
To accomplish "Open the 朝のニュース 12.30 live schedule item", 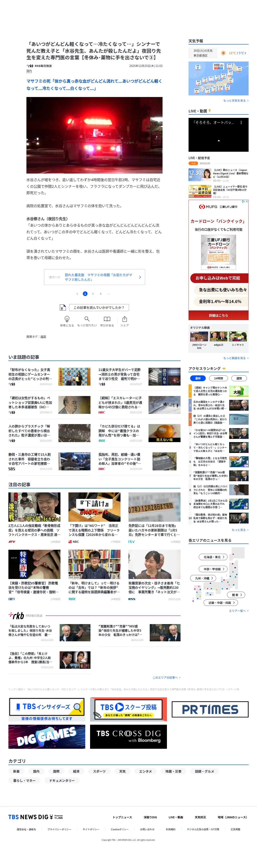I will coord(218,175).
